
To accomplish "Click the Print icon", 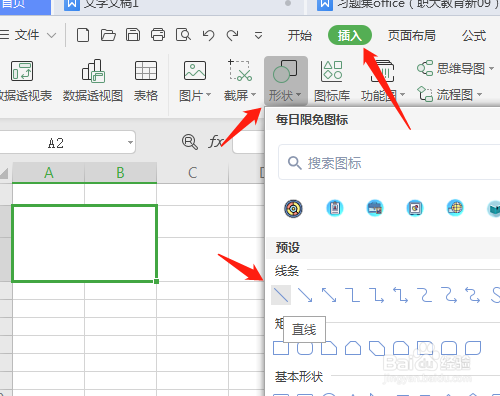I will click(158, 35).
